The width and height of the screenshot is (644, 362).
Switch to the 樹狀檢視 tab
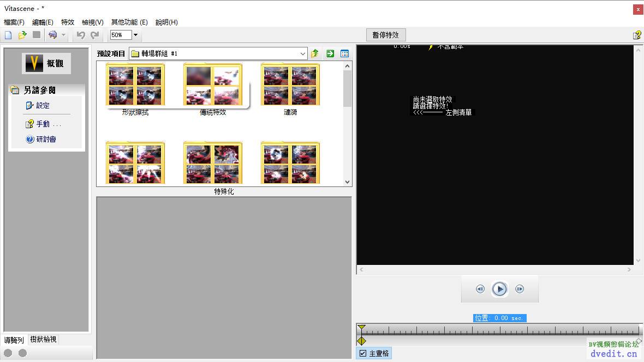coord(44,340)
